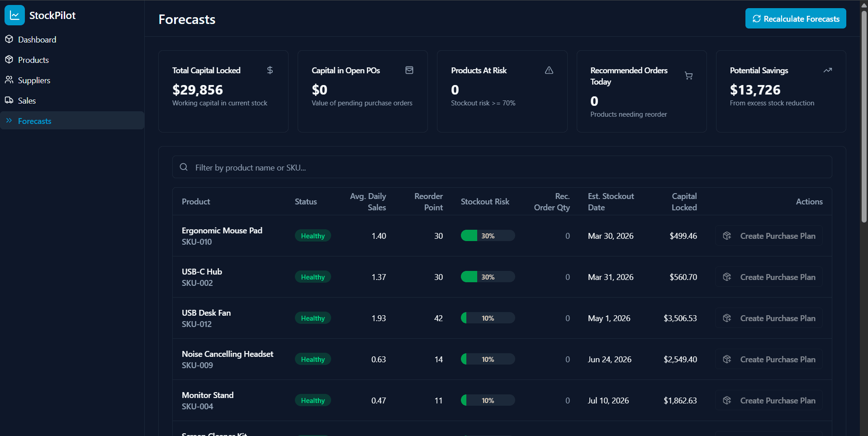
Task: Click the Products sidebar icon
Action: [x=9, y=59]
